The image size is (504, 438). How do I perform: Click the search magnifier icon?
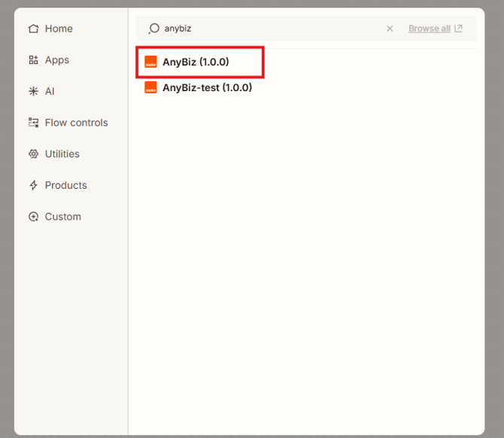(x=153, y=29)
